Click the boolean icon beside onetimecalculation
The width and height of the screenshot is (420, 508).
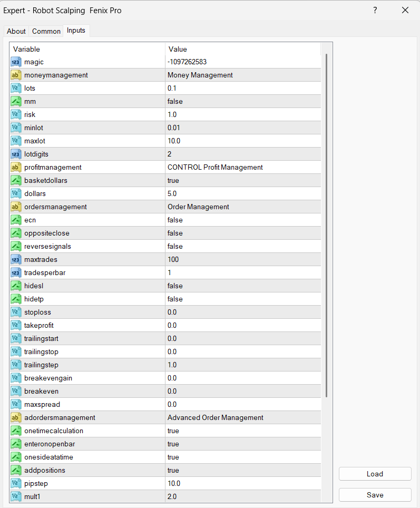click(x=16, y=431)
